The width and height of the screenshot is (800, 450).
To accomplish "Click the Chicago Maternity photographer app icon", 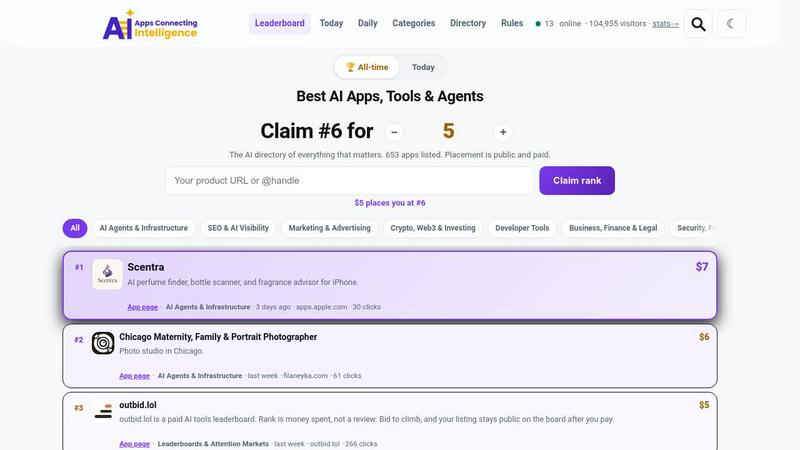I will coord(103,343).
